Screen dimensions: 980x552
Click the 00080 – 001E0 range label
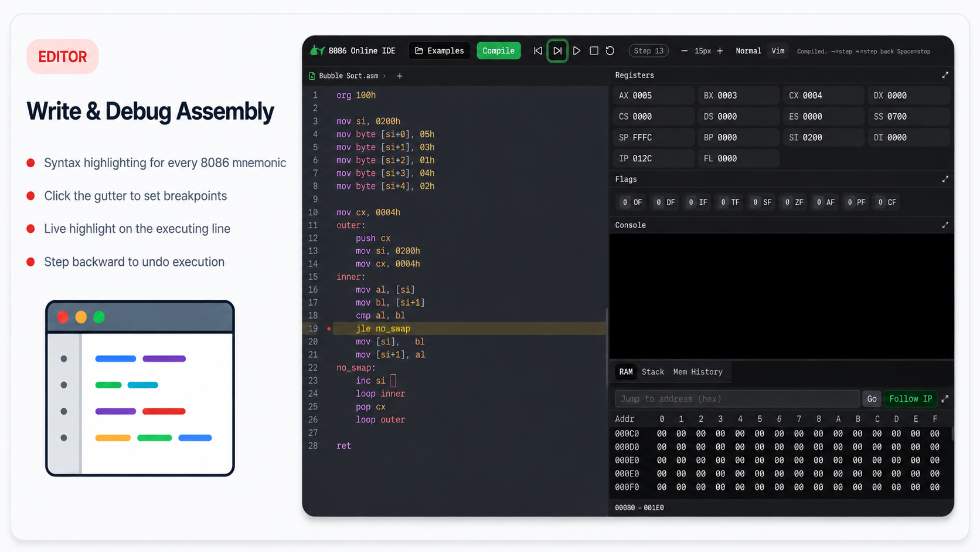click(639, 508)
